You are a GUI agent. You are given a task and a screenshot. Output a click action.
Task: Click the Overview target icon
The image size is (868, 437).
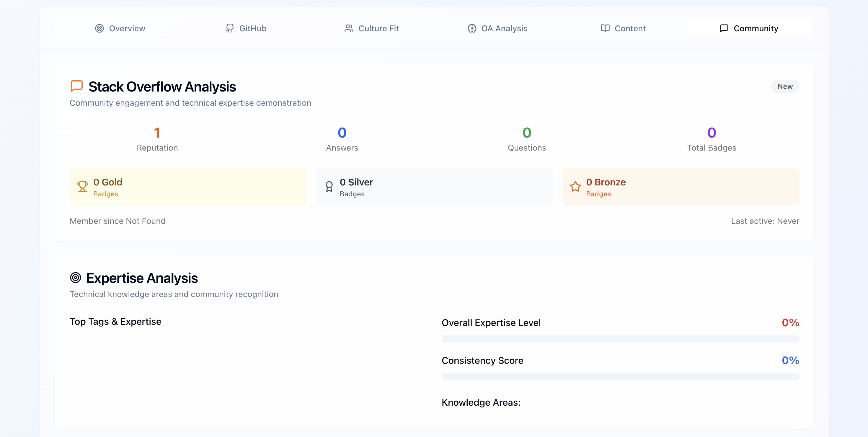click(99, 28)
